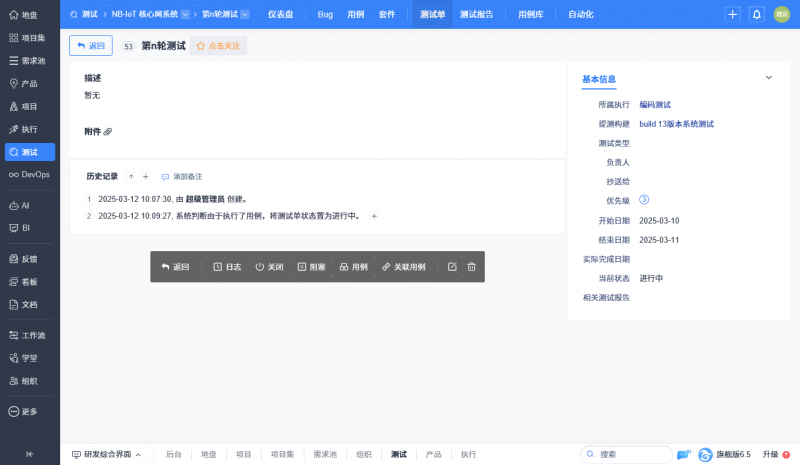Switch to 用例 tab in top nav

coord(356,14)
